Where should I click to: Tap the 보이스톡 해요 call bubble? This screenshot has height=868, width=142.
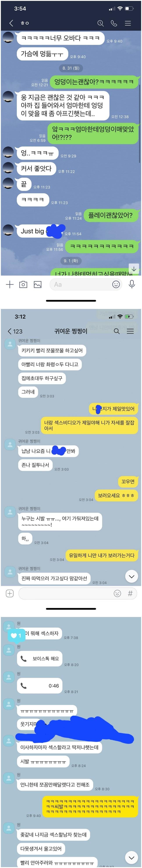(x=40, y=658)
